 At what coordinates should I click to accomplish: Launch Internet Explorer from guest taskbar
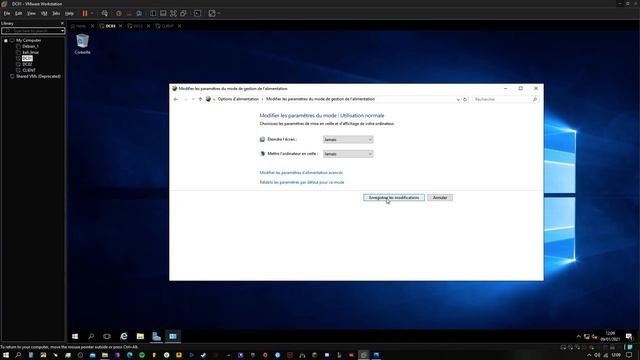pyautogui.click(x=124, y=336)
